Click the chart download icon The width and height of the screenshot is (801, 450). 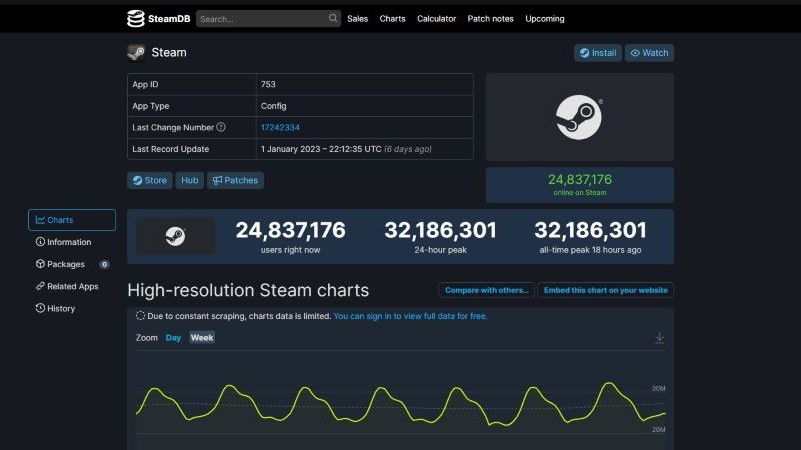659,338
